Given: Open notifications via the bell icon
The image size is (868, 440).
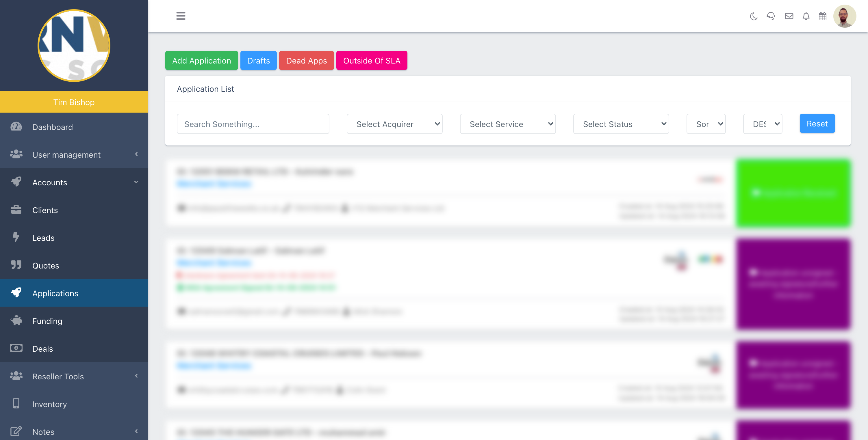Looking at the screenshot, I should [806, 16].
